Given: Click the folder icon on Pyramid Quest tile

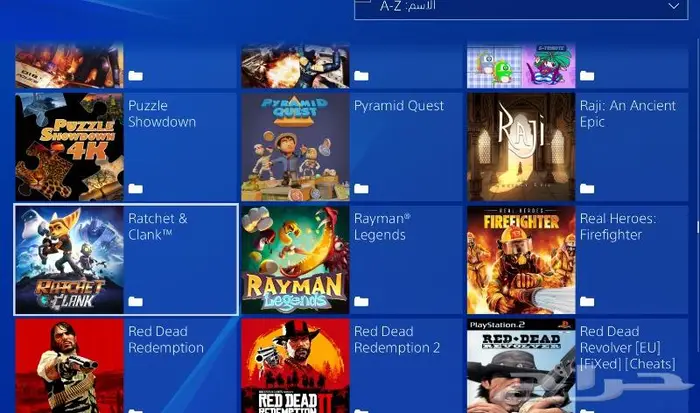Looking at the screenshot, I should pyautogui.click(x=361, y=188).
